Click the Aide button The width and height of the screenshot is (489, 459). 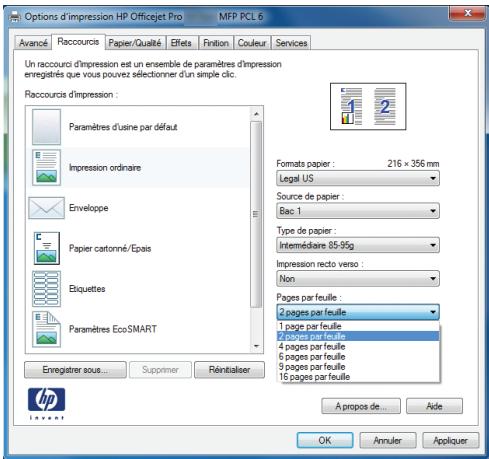pos(434,406)
